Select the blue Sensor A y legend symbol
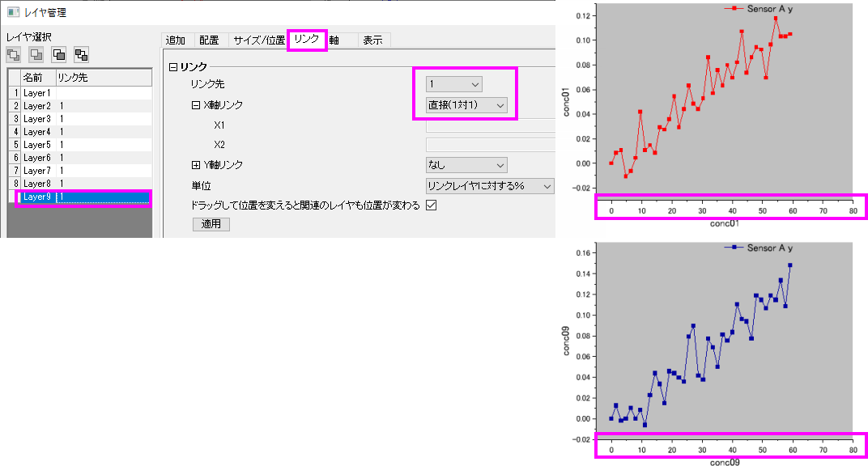The height and width of the screenshot is (466, 868). (734, 248)
